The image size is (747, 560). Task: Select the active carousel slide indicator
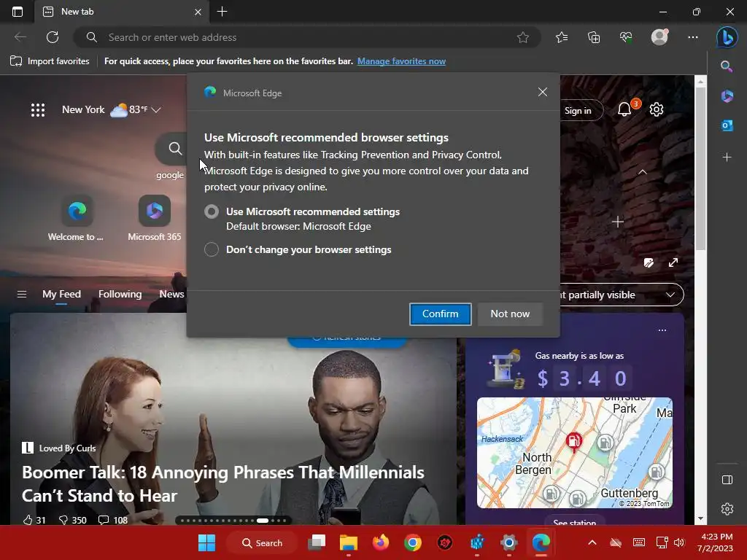click(x=263, y=521)
